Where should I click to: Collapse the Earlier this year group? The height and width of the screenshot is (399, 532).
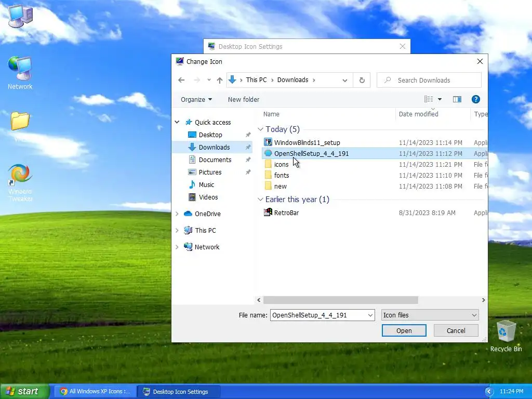point(260,199)
